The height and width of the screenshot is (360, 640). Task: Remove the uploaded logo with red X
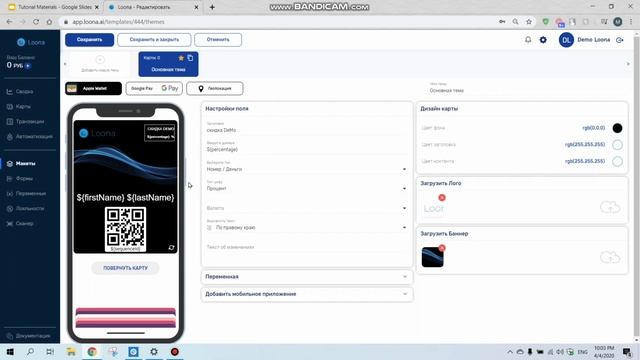pyautogui.click(x=442, y=198)
